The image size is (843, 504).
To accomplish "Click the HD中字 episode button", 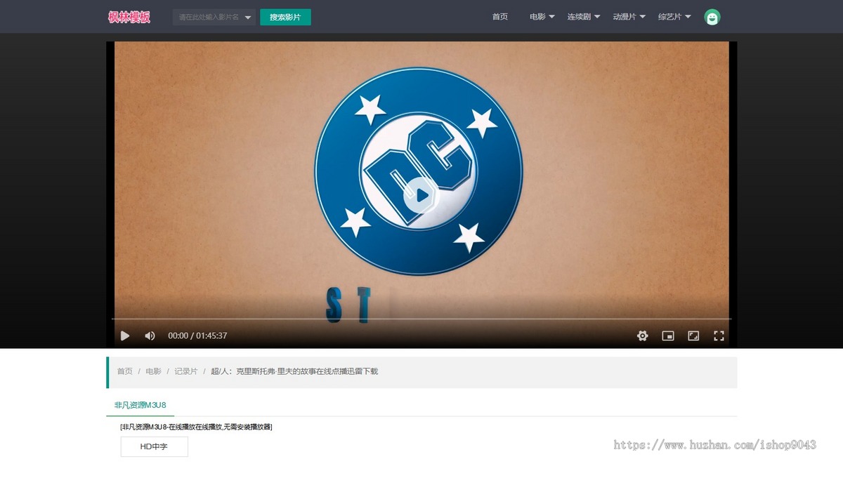I will click(x=154, y=446).
